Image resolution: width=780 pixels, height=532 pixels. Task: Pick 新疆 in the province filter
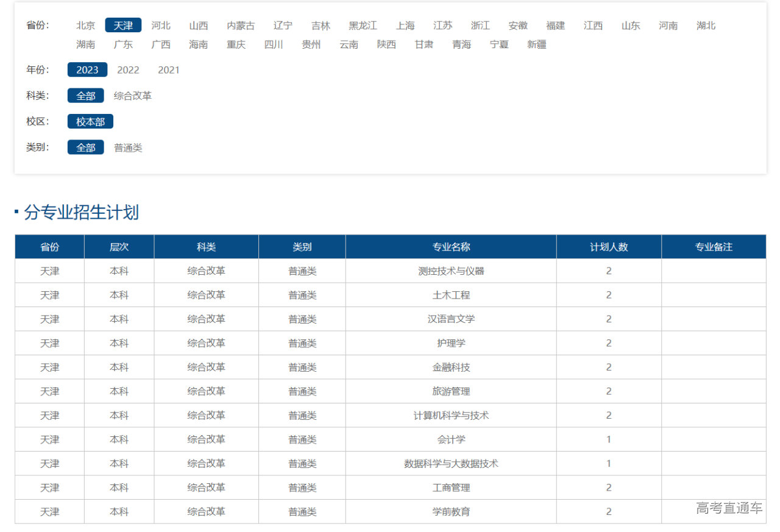click(x=537, y=44)
